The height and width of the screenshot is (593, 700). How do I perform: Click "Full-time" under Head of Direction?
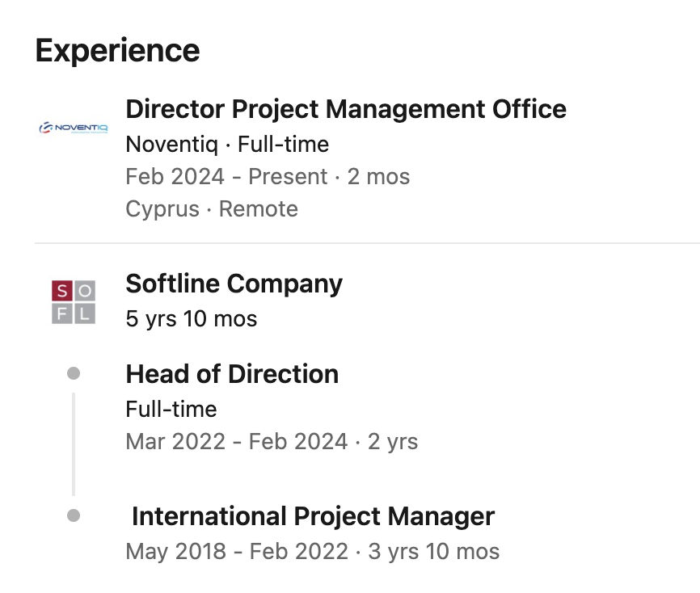tap(171, 410)
